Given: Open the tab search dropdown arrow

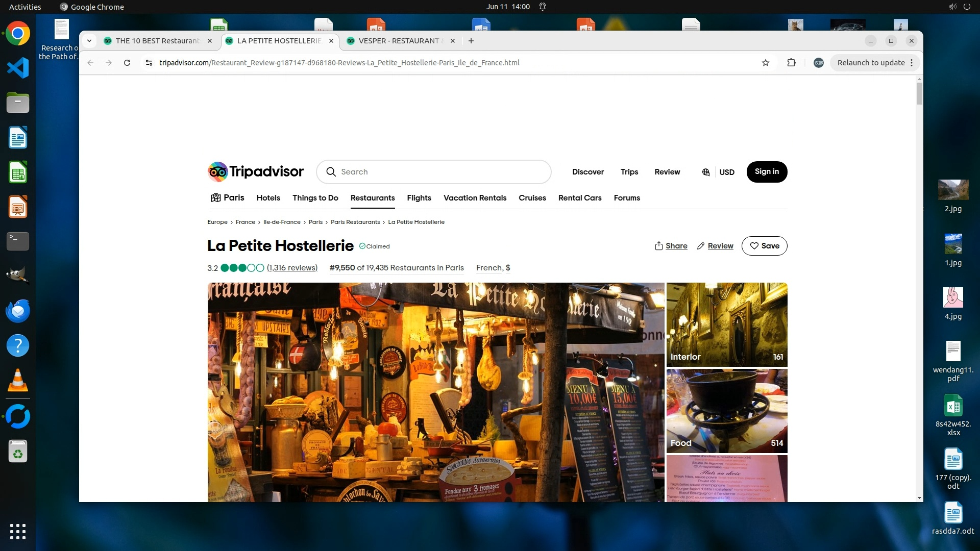Looking at the screenshot, I should point(89,41).
